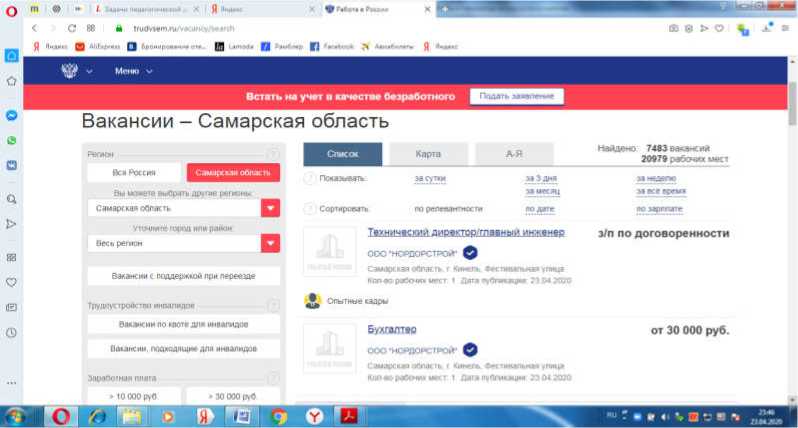This screenshot has height=428, width=798.
Task: Show vacancies за неделю
Action: 656,178
